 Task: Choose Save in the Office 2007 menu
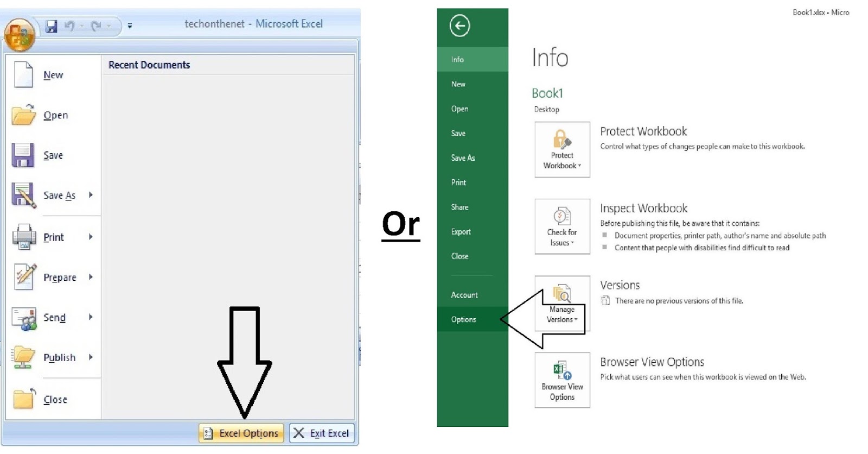click(x=53, y=155)
